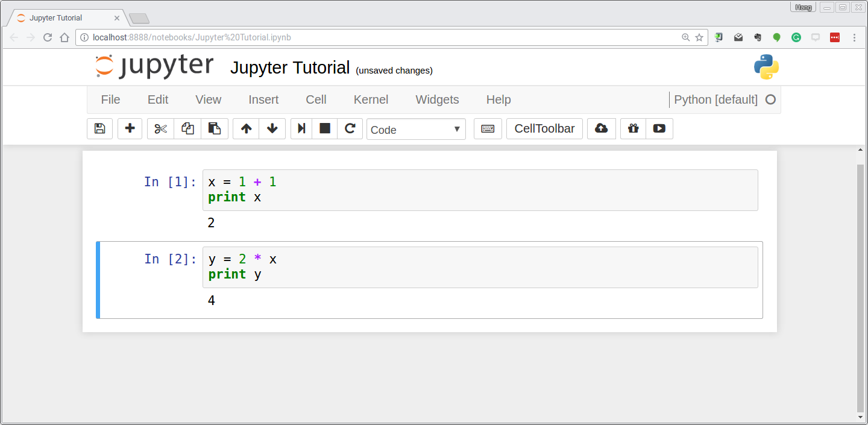Paste a cell with the paste icon
The width and height of the screenshot is (868, 425).
pos(215,128)
